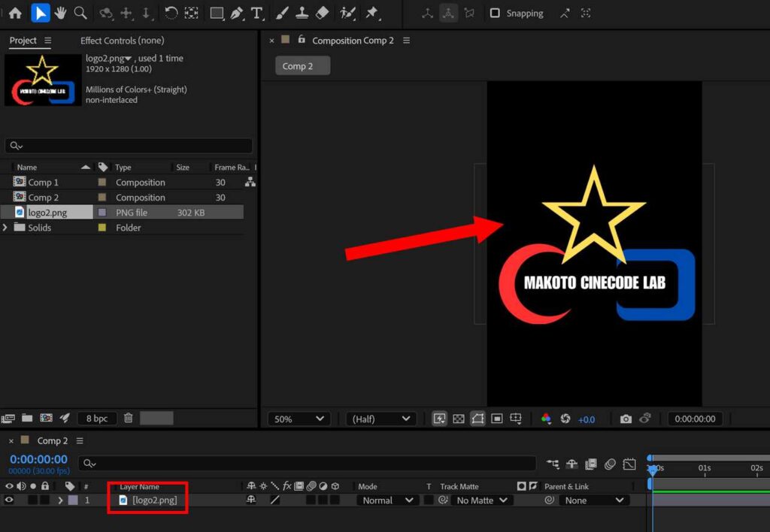Click the logo2.png thumbnail in Project panel
Screen dimensions: 770x532
[x=43, y=80]
